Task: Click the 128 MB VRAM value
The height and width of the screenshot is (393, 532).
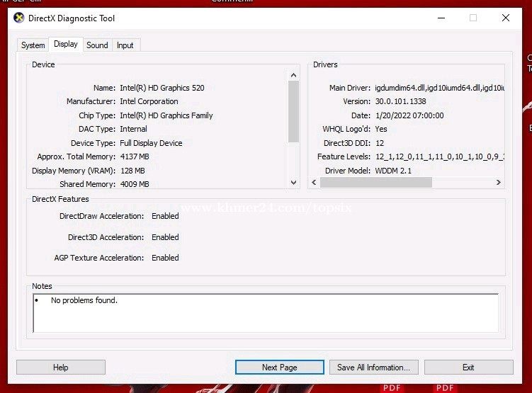Action: tap(132, 171)
